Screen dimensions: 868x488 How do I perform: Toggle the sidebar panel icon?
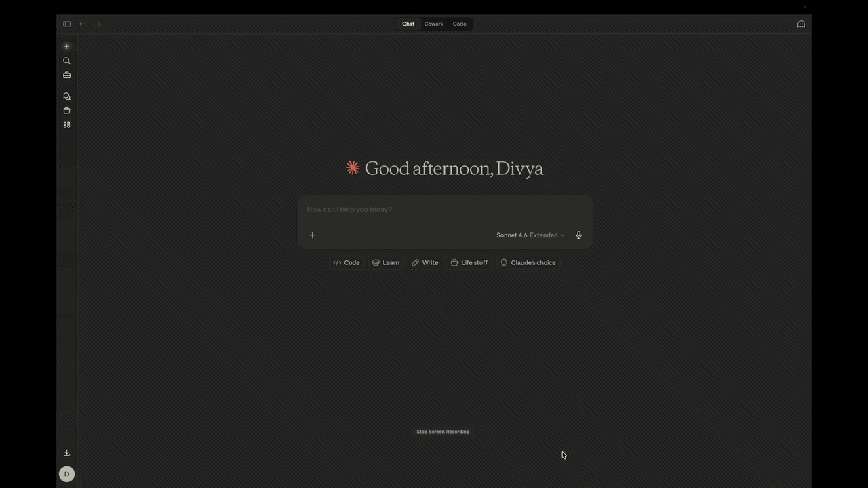[x=66, y=24]
